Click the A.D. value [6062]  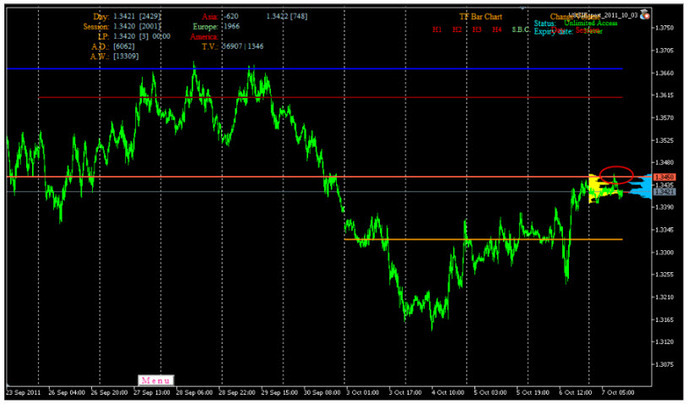pos(124,46)
